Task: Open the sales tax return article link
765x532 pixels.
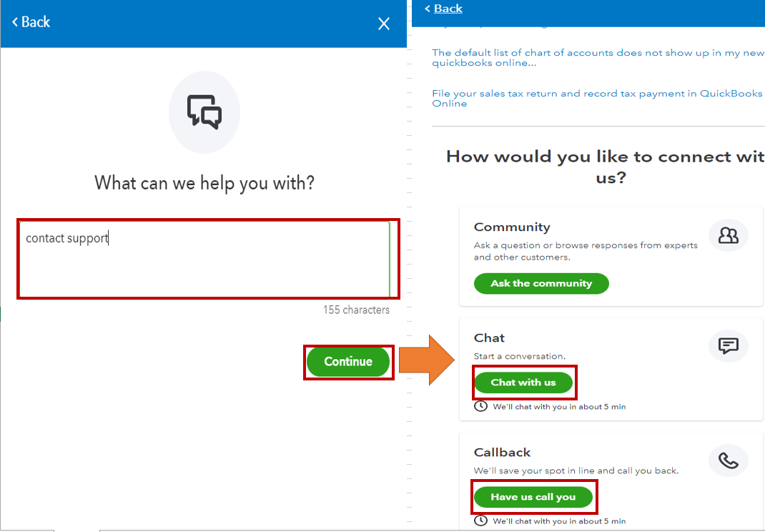Action: 597,99
